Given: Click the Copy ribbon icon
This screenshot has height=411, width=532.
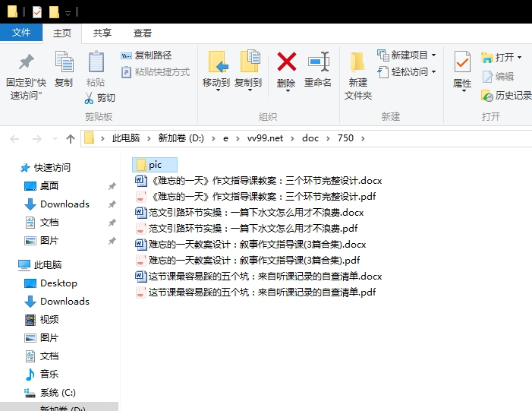Looking at the screenshot, I should (x=64, y=69).
